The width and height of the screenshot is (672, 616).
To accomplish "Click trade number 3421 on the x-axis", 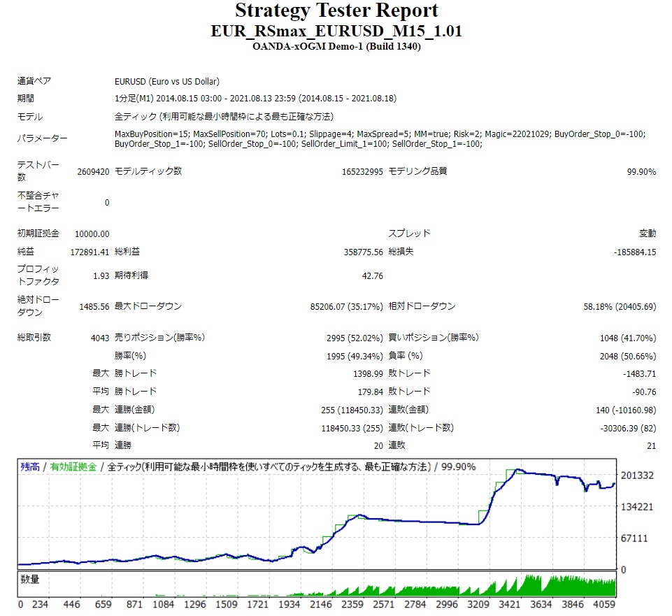I will tap(509, 604).
